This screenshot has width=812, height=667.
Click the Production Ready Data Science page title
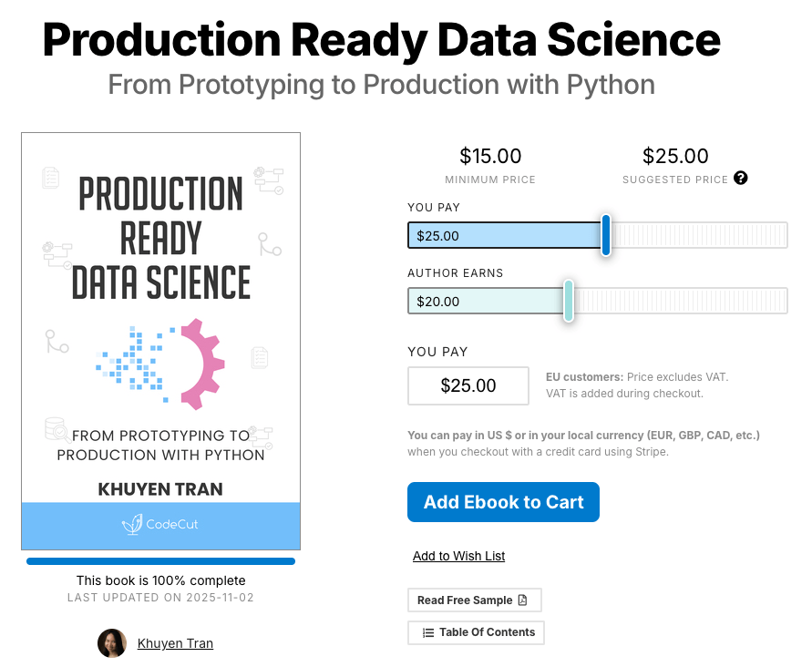coord(380,40)
